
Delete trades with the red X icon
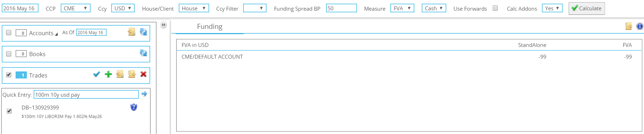point(143,74)
